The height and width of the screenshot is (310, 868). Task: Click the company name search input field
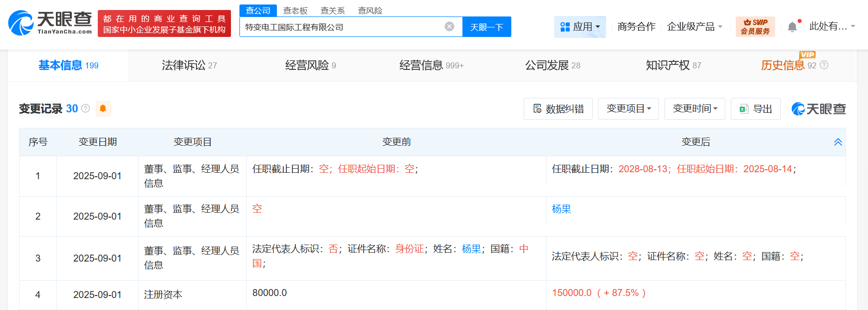click(339, 27)
